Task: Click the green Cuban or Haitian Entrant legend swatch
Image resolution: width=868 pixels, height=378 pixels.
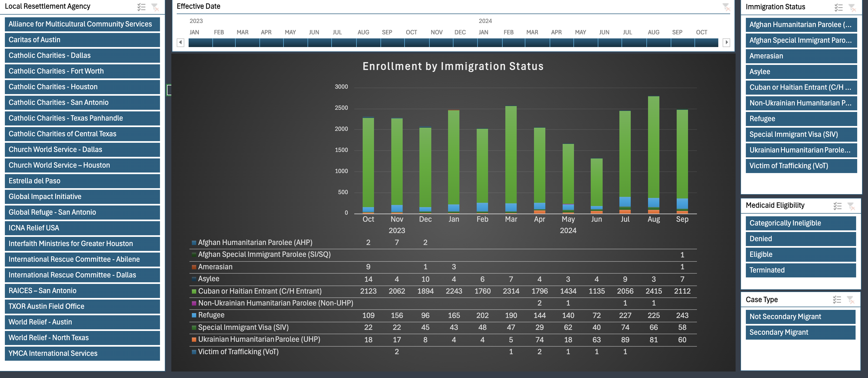Action: click(x=194, y=291)
